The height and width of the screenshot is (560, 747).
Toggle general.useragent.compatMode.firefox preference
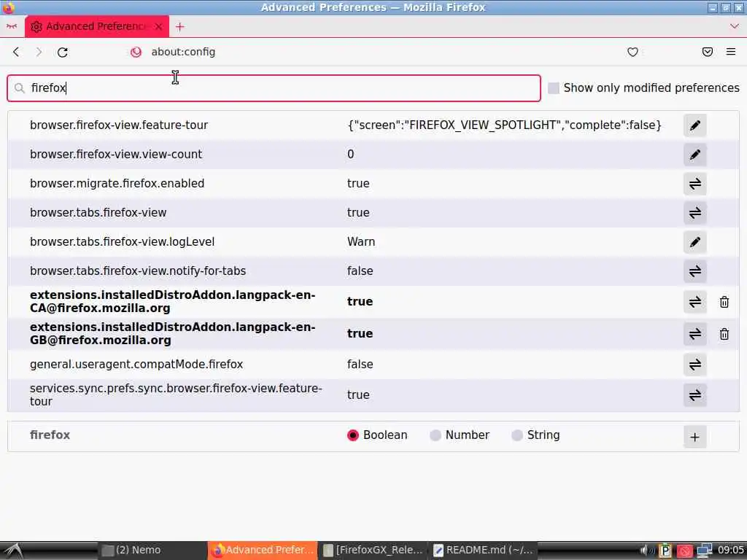(694, 365)
